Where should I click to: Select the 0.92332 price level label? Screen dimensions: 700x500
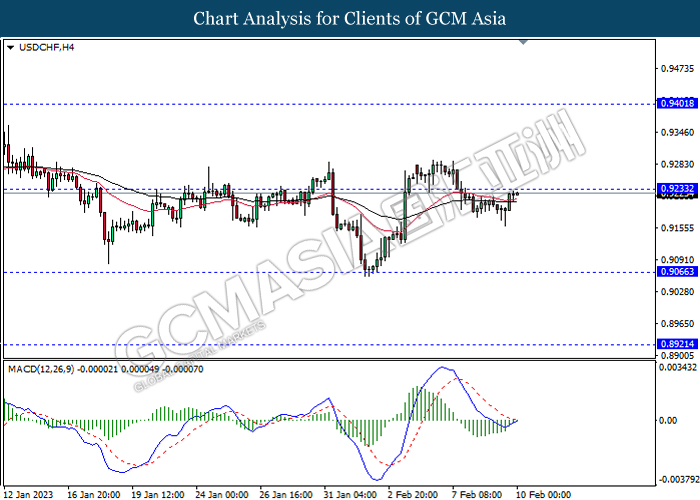(677, 188)
